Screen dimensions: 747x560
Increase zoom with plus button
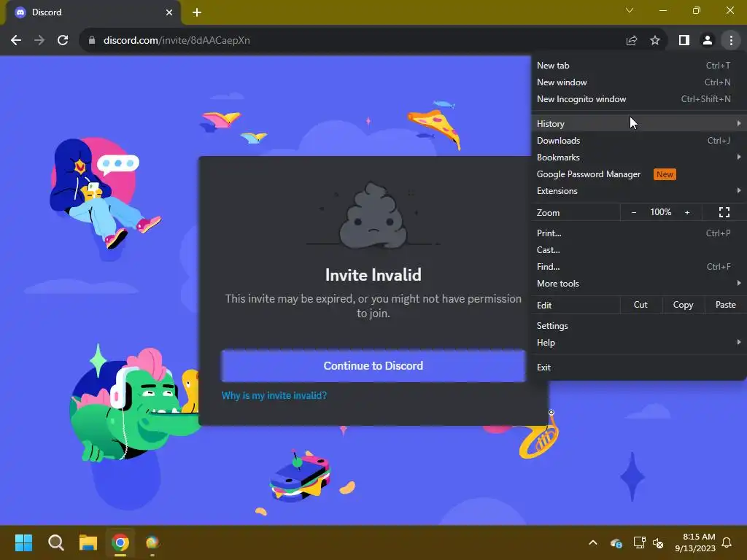[687, 212]
